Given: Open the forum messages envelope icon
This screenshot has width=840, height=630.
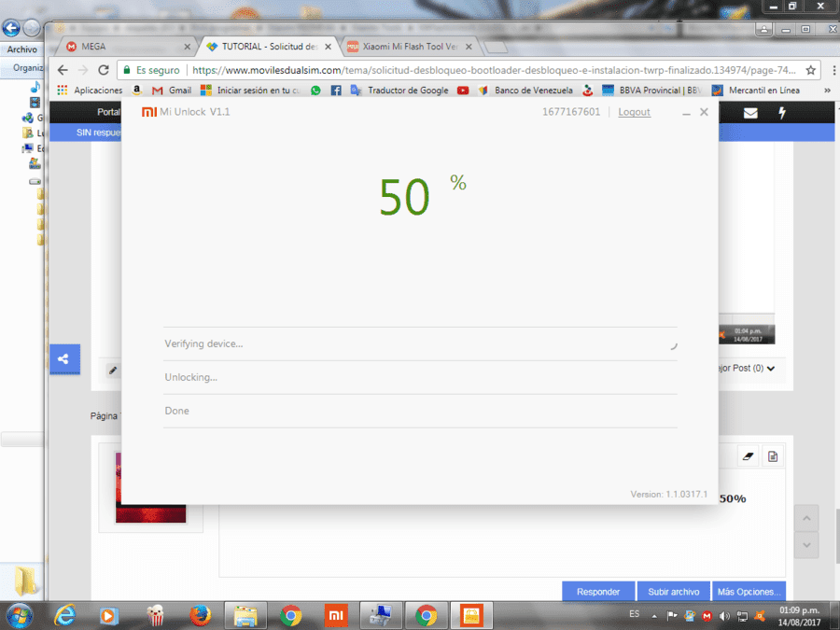Looking at the screenshot, I should 750,113.
